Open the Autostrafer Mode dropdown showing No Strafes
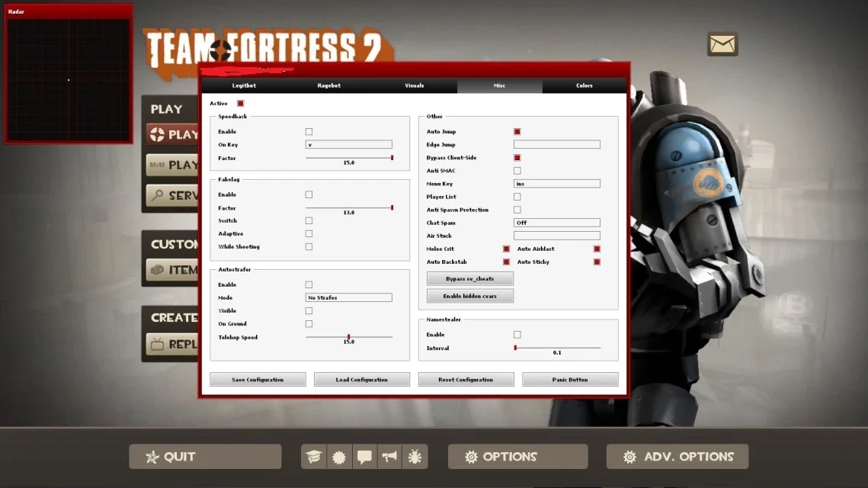 pyautogui.click(x=349, y=297)
